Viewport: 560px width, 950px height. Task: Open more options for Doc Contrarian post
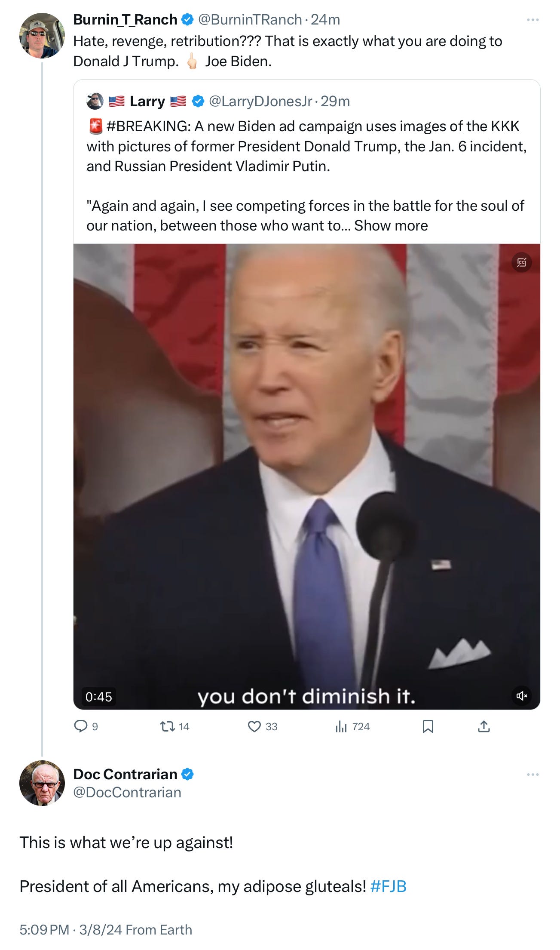(532, 775)
